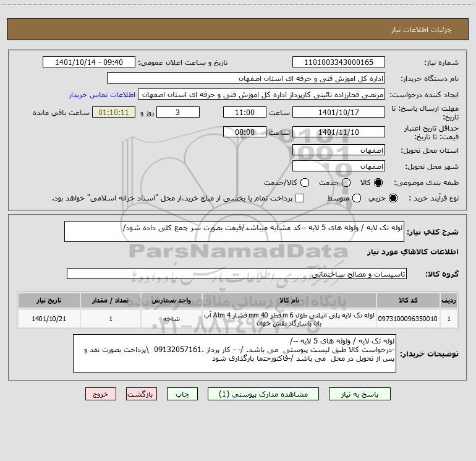The width and height of the screenshot is (476, 461).
Task: Open اطلاعات تماس خریدار link
Action: coord(102,95)
